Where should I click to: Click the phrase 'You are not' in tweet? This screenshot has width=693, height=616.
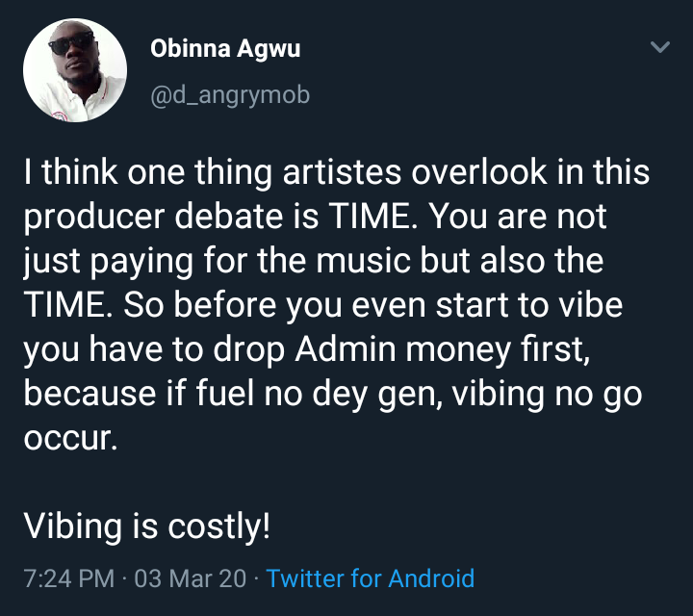[518, 217]
